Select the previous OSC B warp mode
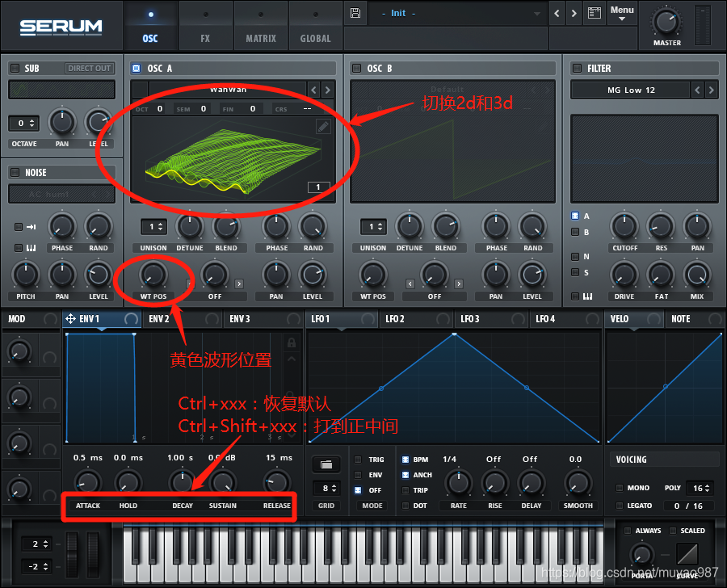 [410, 283]
